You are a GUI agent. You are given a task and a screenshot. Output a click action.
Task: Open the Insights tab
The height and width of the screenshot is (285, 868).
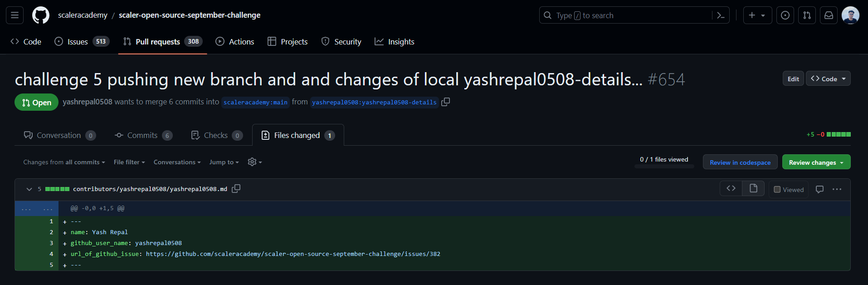pyautogui.click(x=394, y=41)
